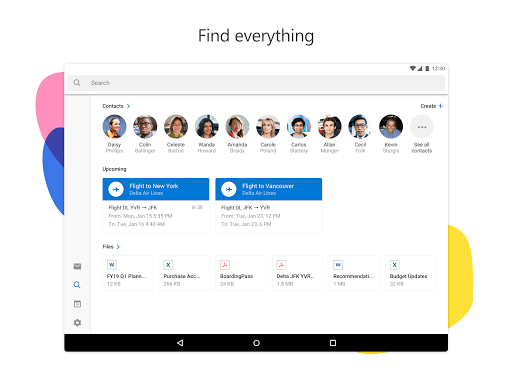512x384 pixels.
Task: Tap the Android home circle button
Action: pos(256,343)
